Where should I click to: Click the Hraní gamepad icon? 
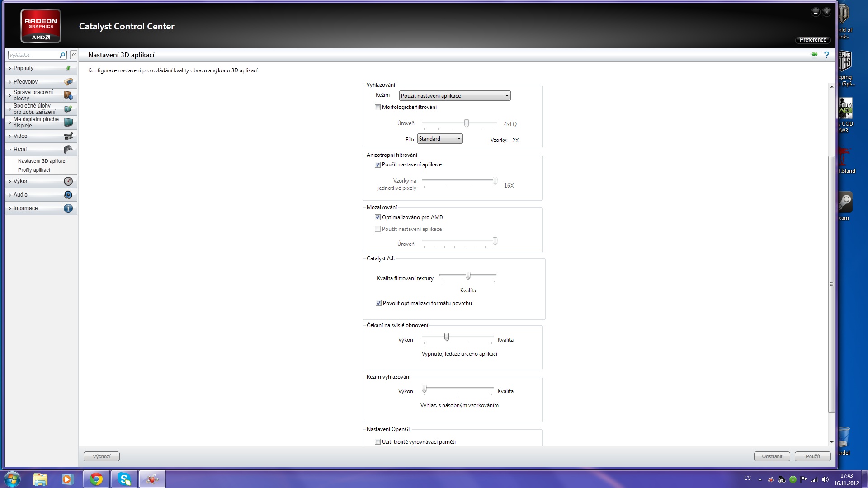click(x=68, y=150)
